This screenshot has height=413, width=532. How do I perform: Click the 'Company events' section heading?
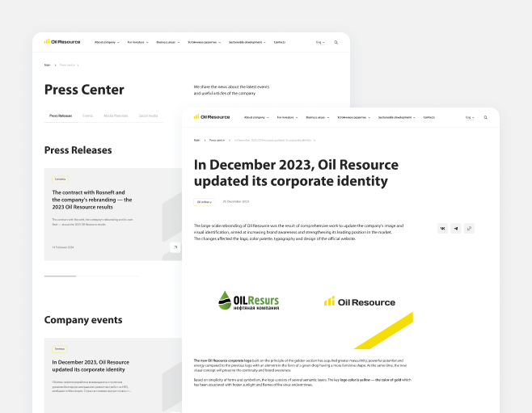tap(83, 320)
